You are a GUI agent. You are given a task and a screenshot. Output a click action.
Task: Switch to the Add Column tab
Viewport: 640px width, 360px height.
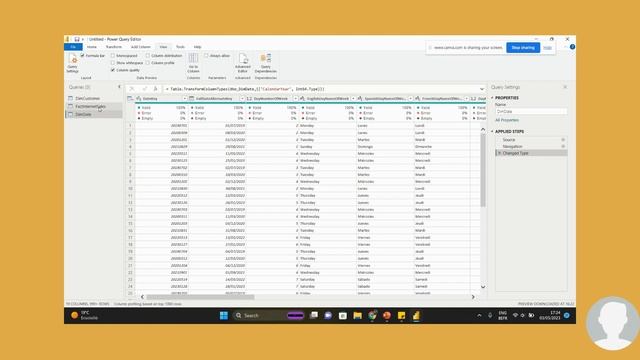pos(141,47)
